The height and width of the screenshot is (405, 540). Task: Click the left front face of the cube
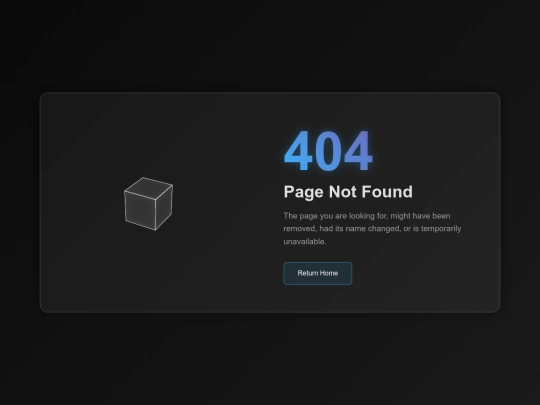click(x=140, y=210)
